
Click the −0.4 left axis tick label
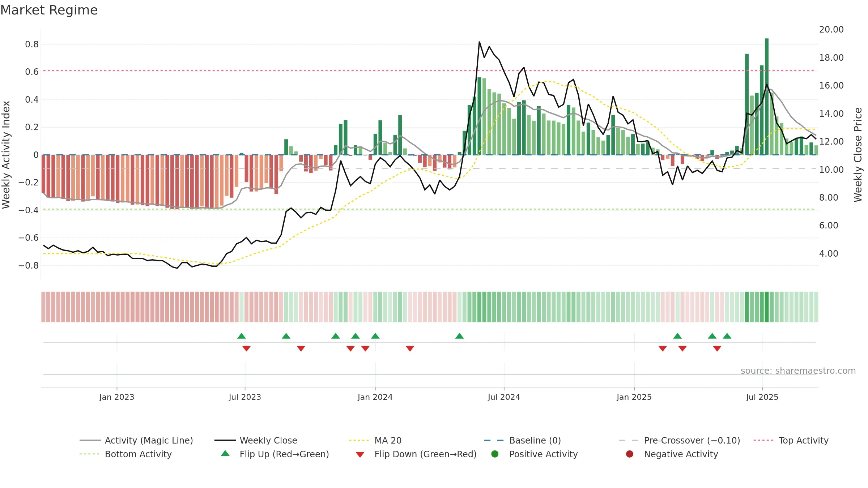click(29, 210)
